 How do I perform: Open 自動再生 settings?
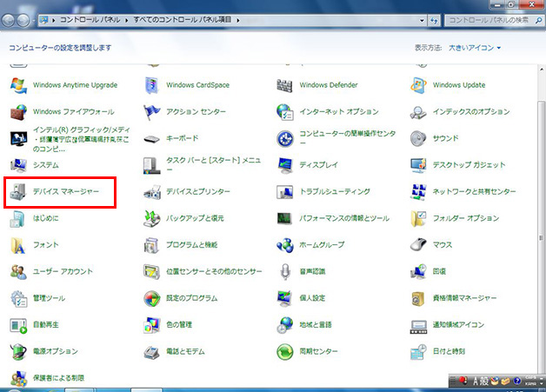(35, 325)
